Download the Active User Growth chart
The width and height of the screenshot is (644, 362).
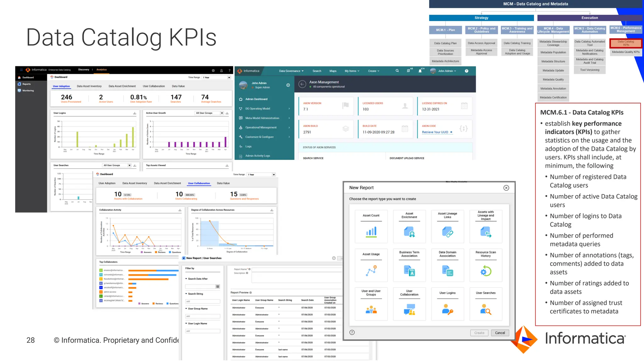click(x=227, y=113)
